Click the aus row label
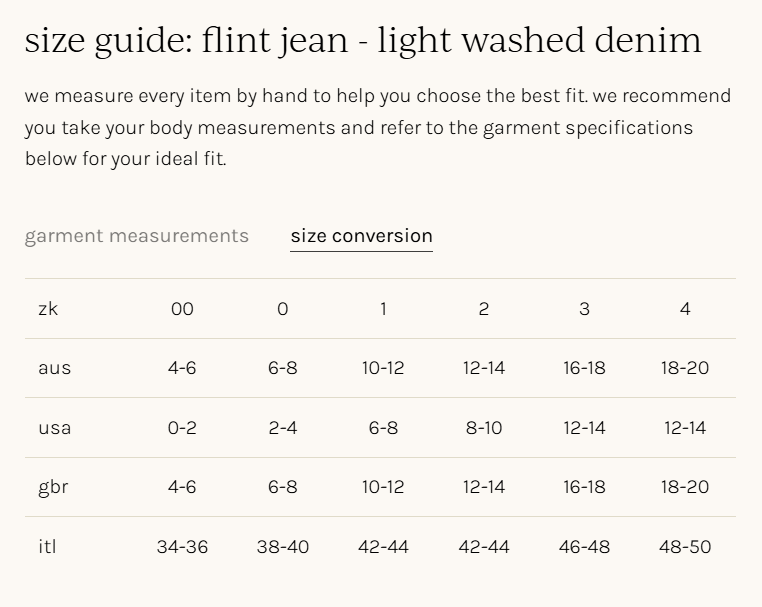Viewport: 762px width, 607px height. pos(55,368)
